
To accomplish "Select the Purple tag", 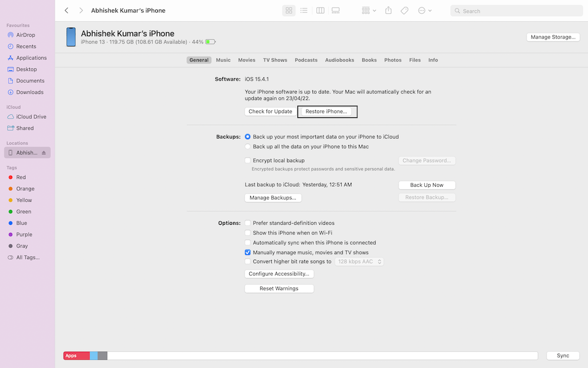I will pos(24,235).
